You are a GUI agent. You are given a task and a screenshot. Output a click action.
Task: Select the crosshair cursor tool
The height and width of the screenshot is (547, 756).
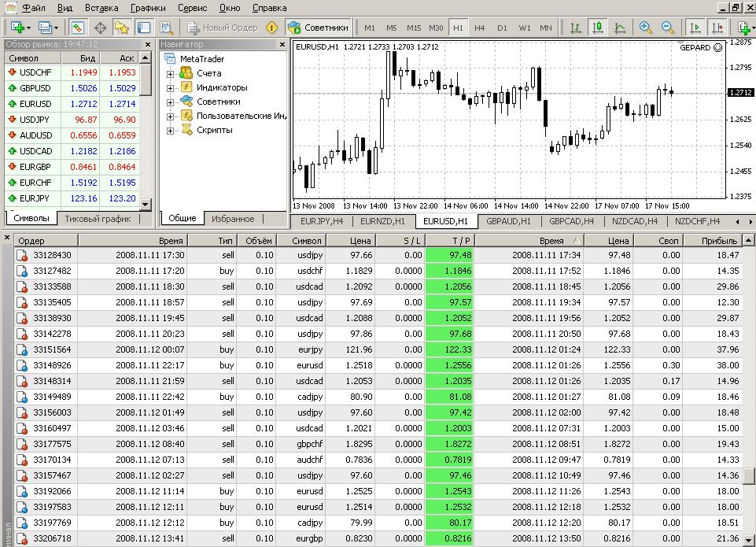pos(100,28)
